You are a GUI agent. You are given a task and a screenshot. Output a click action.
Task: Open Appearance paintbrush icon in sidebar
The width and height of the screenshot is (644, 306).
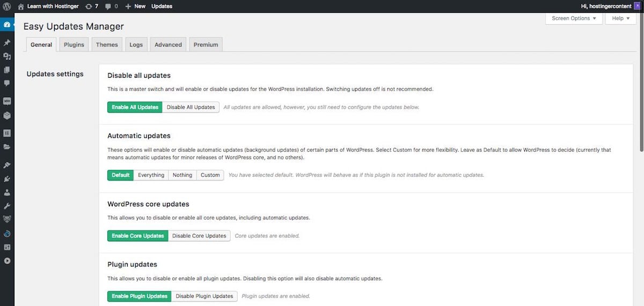pos(7,165)
